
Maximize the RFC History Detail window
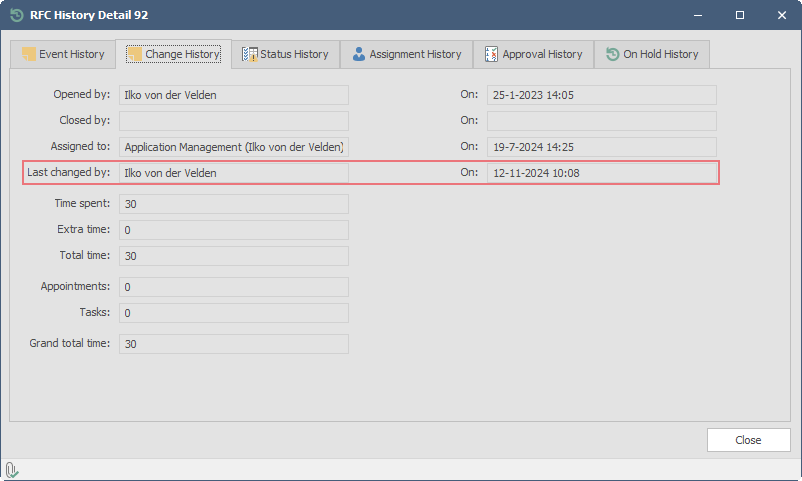coord(740,15)
